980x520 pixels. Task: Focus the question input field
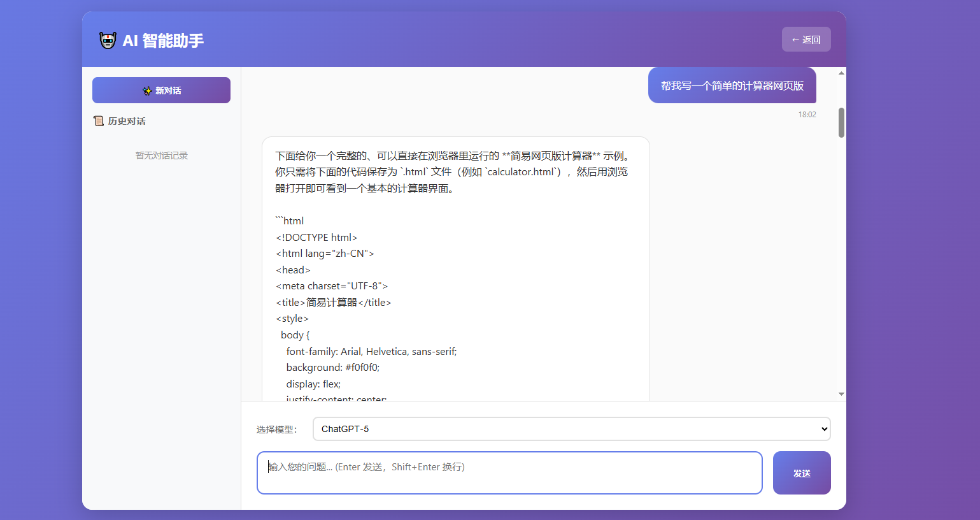[x=509, y=472]
